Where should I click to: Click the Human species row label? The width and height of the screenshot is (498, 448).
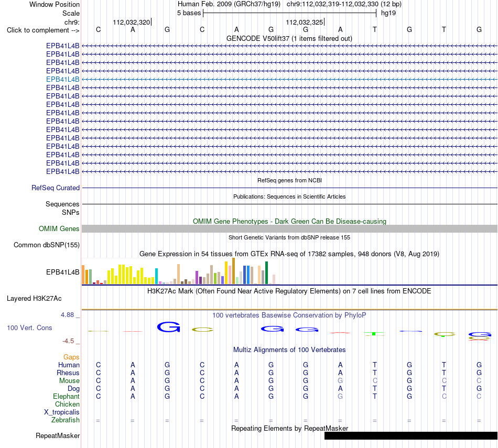tap(69, 365)
